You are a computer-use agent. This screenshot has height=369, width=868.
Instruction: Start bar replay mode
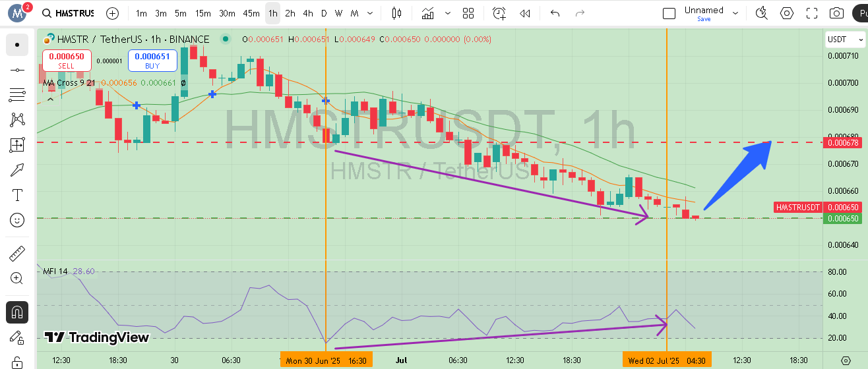pos(525,13)
